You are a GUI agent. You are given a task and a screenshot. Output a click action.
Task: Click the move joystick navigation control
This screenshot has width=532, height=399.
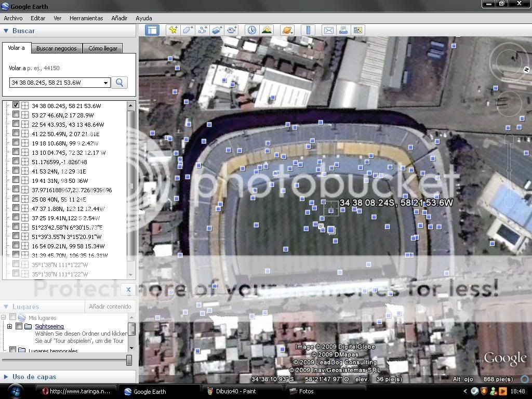coord(509,103)
